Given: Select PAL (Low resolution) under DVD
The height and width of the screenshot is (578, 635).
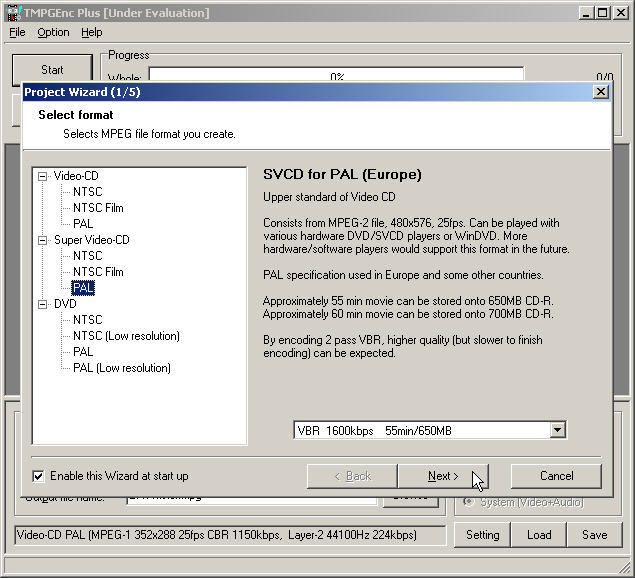Looking at the screenshot, I should pyautogui.click(x=121, y=368).
